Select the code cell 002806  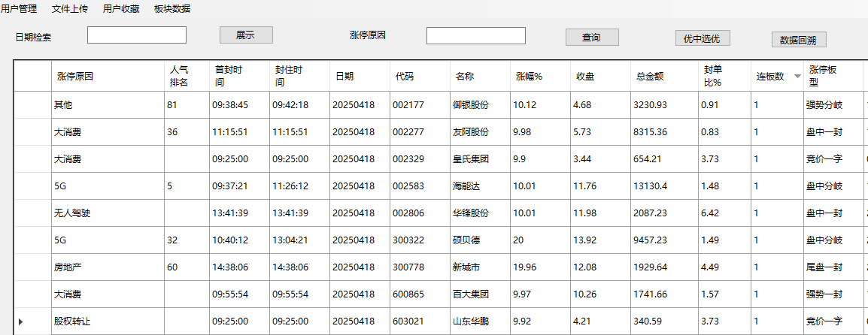coord(420,213)
